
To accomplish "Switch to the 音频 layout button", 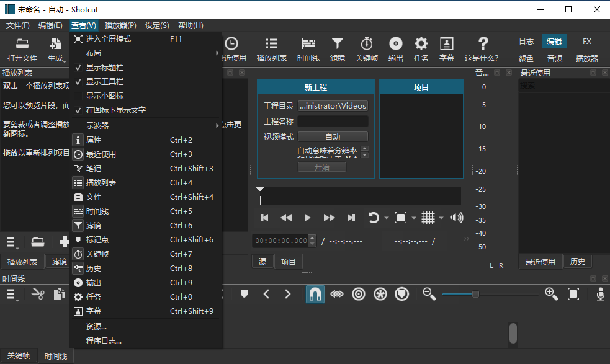I will click(x=555, y=58).
